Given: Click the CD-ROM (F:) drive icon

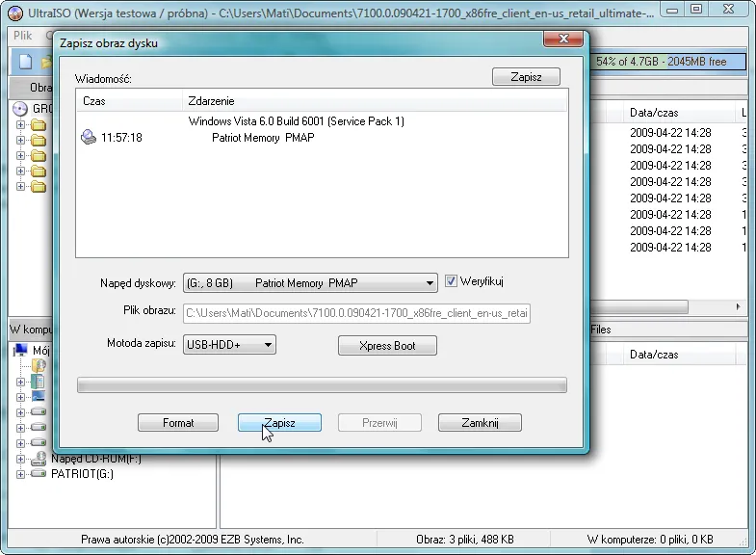Looking at the screenshot, I should 39,459.
